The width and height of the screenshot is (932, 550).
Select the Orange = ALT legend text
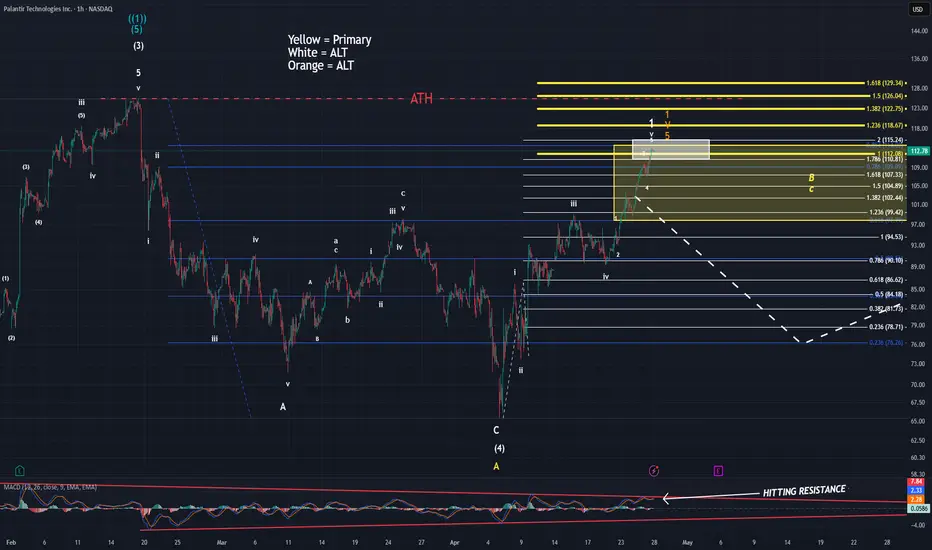click(320, 66)
